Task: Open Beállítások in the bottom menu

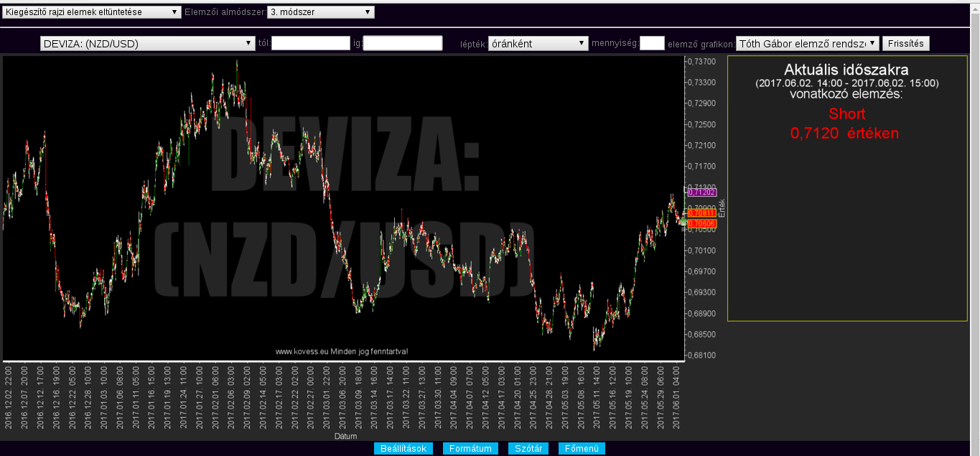Action: tap(404, 449)
